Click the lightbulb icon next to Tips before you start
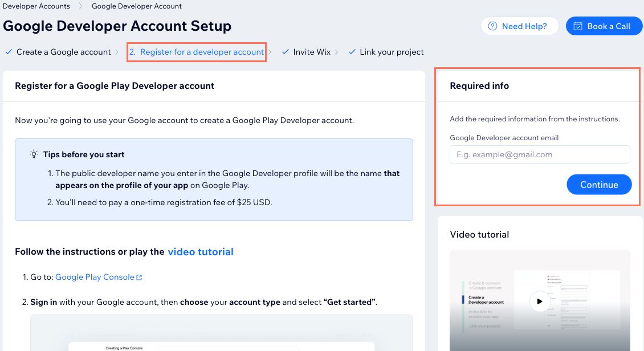Image resolution: width=644 pixels, height=351 pixels. (34, 154)
